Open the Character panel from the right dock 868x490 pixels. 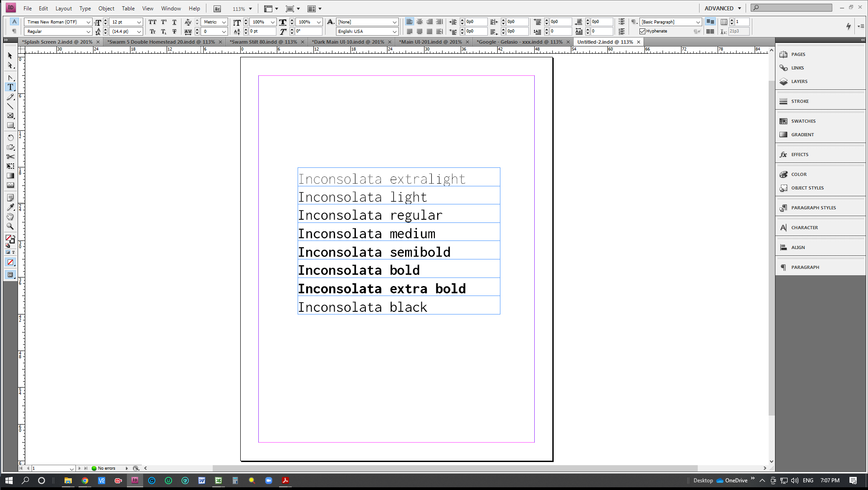pos(805,227)
